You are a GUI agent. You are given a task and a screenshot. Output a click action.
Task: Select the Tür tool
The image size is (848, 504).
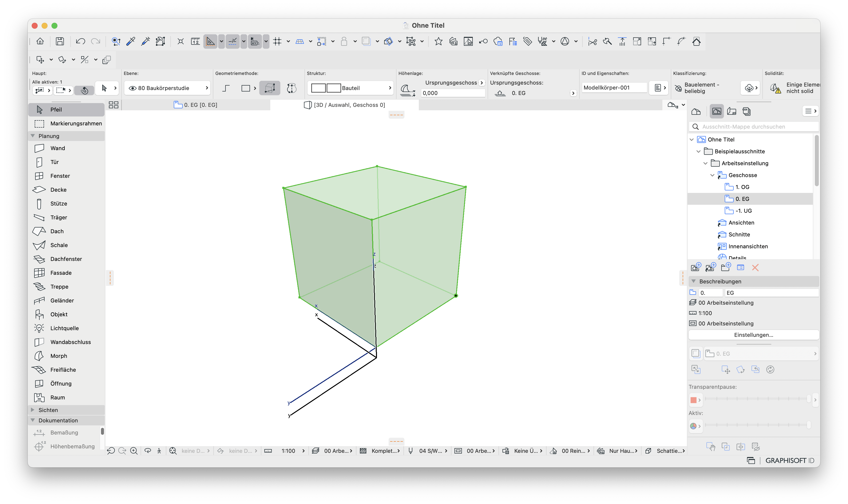coord(66,162)
